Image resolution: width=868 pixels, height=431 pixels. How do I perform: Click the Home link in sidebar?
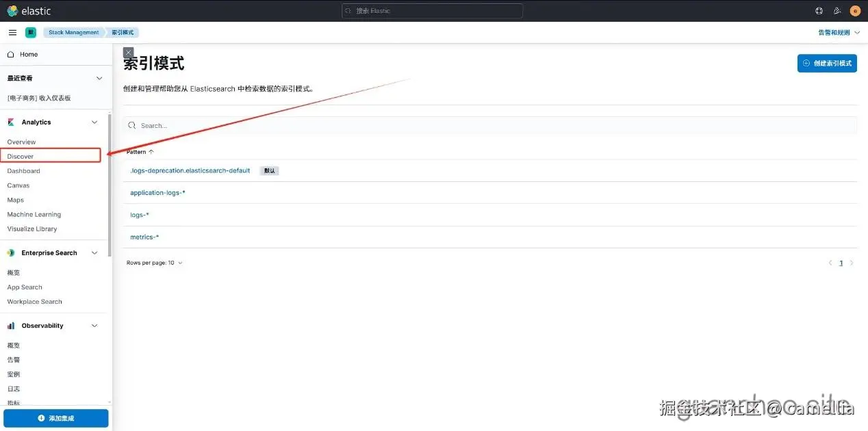(x=29, y=54)
